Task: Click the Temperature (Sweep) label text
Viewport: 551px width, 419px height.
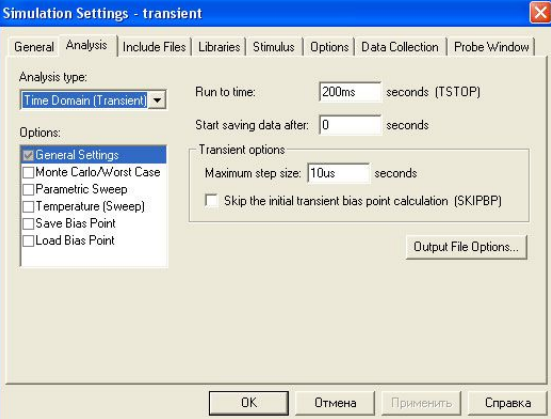Action: 90,206
